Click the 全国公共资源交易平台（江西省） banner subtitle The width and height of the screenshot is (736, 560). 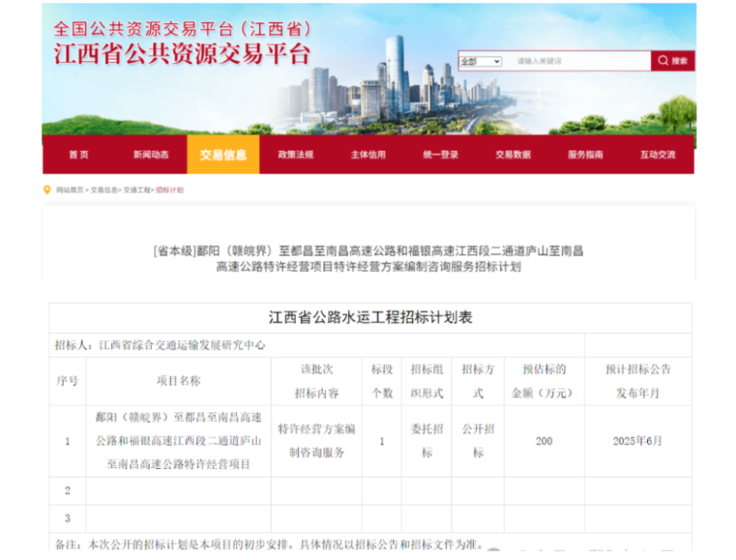coord(182,28)
